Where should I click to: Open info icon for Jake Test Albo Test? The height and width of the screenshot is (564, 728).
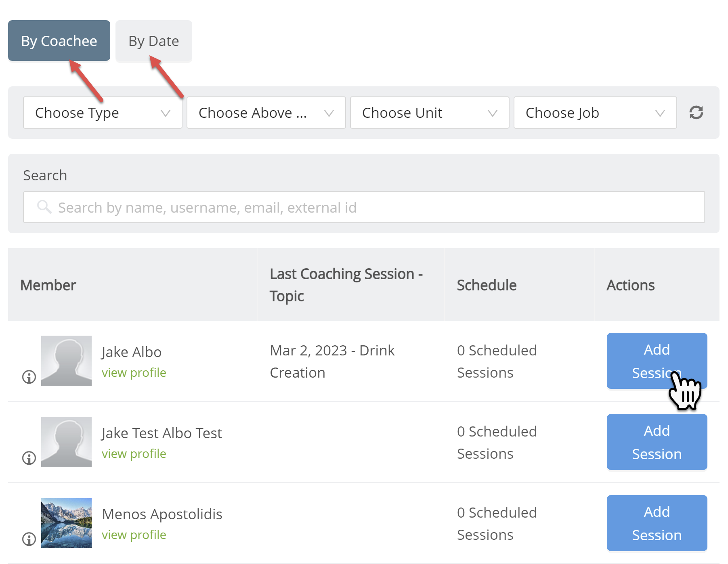tap(29, 458)
